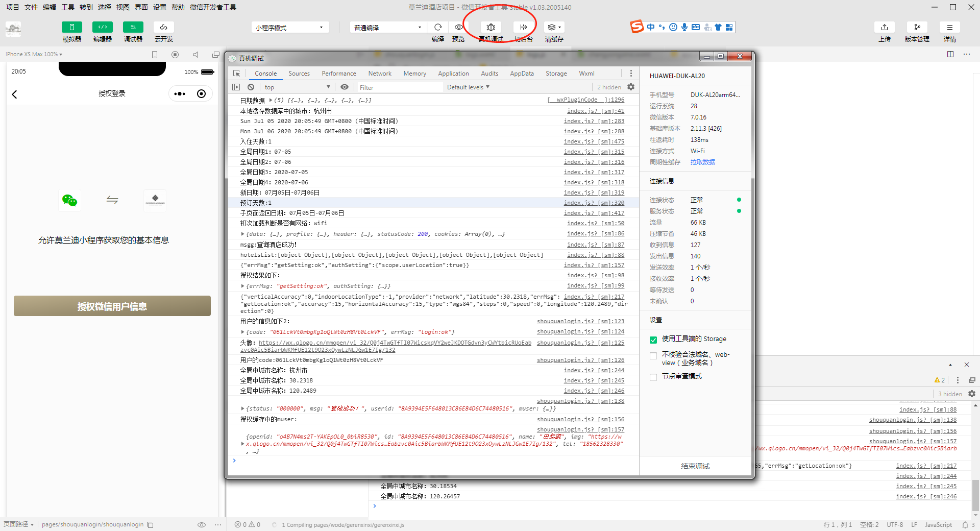Open the 详情 details icon
This screenshot has height=531, width=980.
pyautogui.click(x=950, y=27)
